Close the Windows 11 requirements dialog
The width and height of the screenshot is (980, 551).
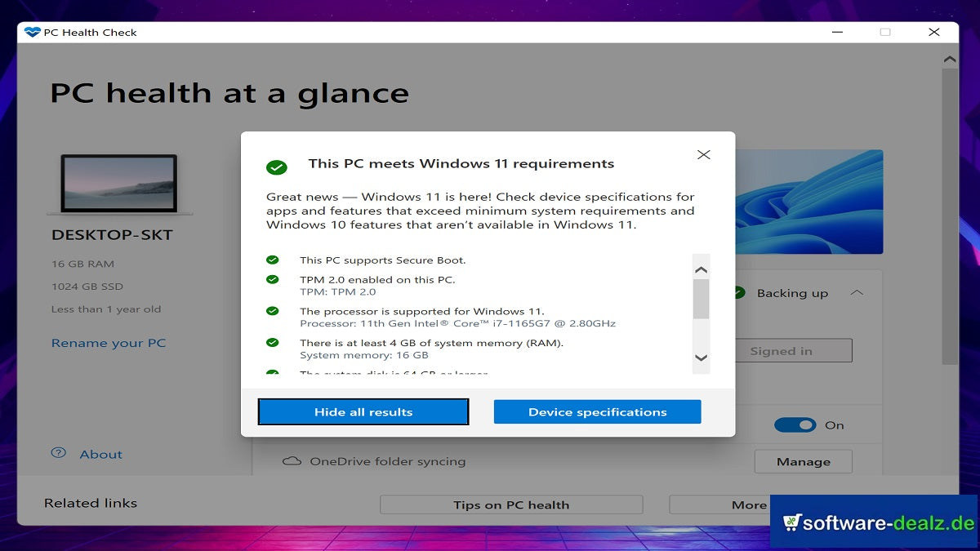pyautogui.click(x=703, y=154)
